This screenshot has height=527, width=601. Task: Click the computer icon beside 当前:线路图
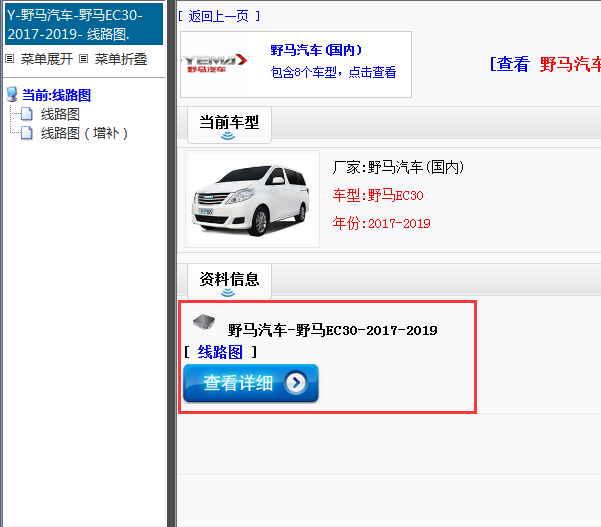tap(12, 94)
